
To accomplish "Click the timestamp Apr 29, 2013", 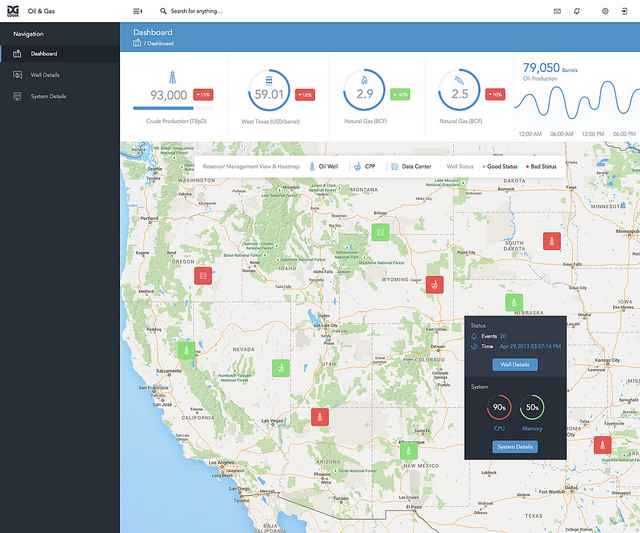I will [530, 346].
